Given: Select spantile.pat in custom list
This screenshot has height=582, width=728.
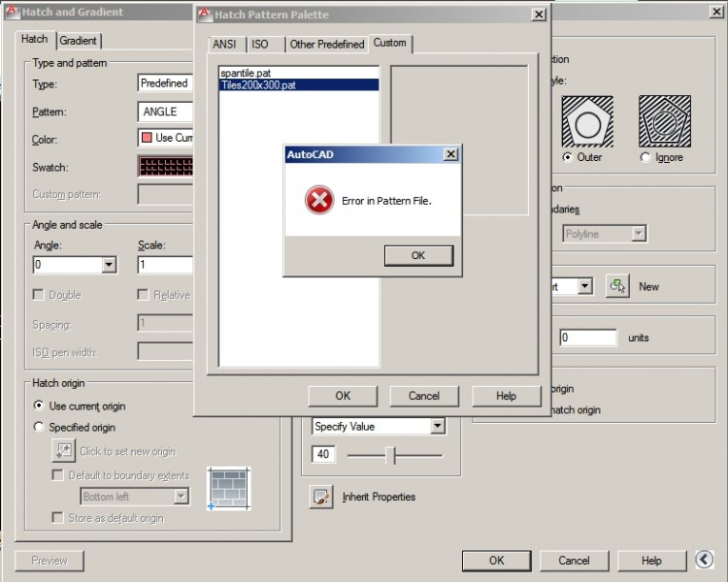Looking at the screenshot, I should [x=299, y=73].
